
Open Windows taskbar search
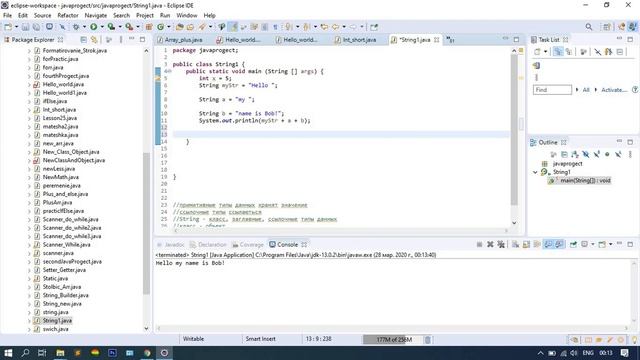click(25, 353)
